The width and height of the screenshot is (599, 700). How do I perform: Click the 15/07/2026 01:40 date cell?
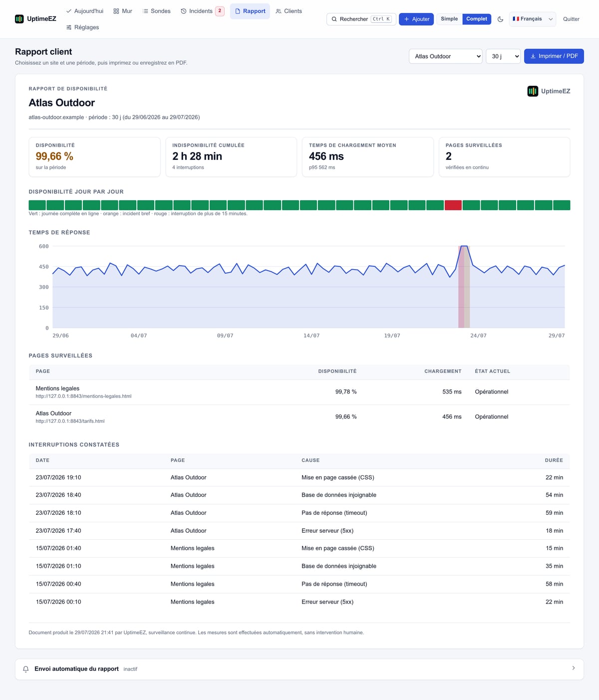point(58,548)
